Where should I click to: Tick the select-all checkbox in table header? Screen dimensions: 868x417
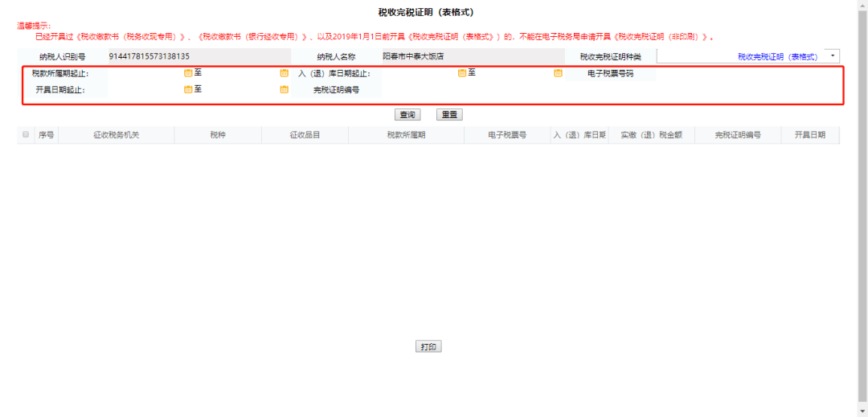coord(26,134)
